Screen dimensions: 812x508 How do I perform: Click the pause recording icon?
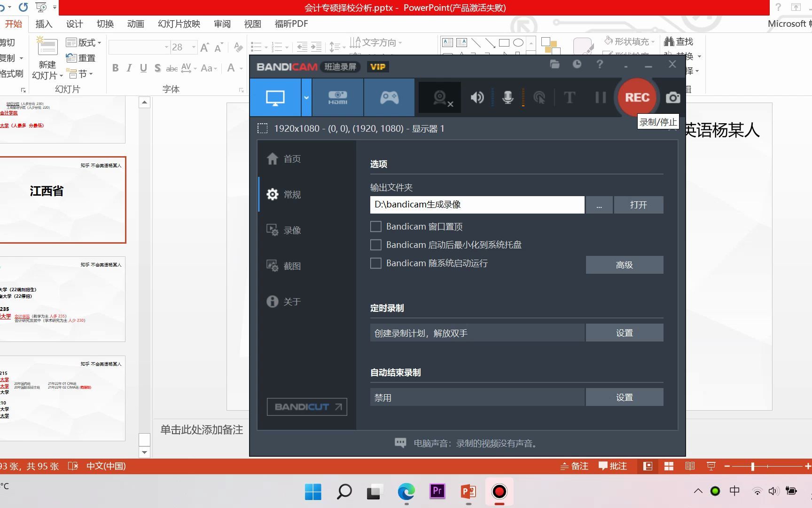(x=601, y=97)
